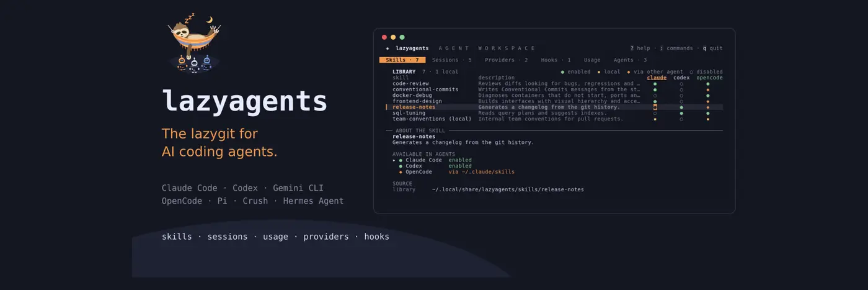Switch to the Usage tab
This screenshot has height=290, width=868.
pyautogui.click(x=592, y=60)
